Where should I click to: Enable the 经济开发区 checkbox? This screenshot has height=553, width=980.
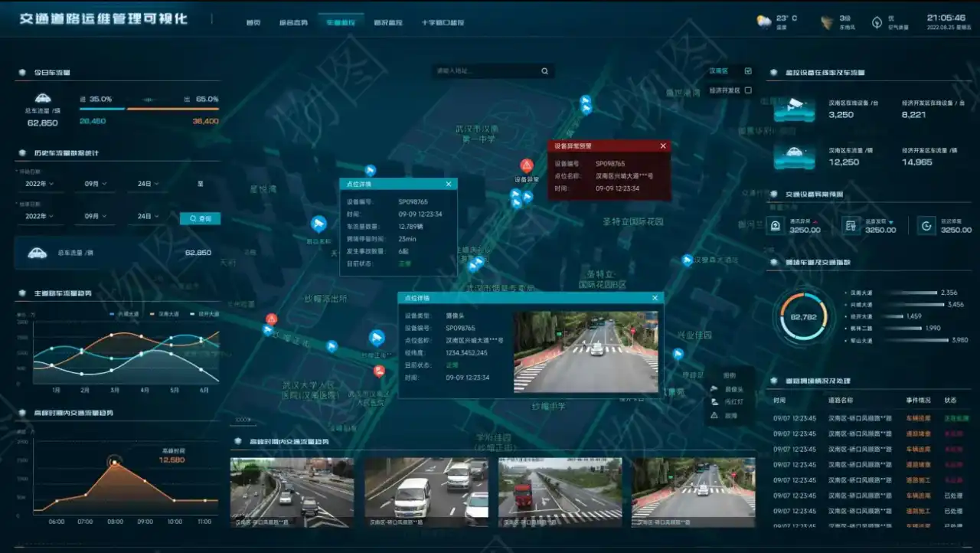click(748, 89)
